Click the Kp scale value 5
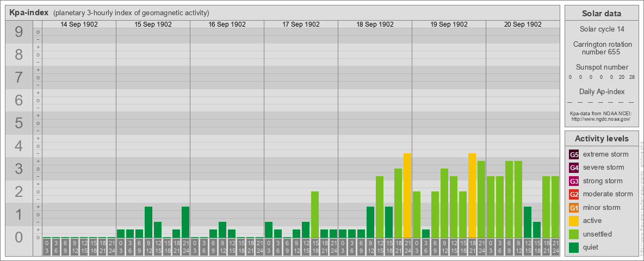The image size is (644, 261). click(x=19, y=123)
